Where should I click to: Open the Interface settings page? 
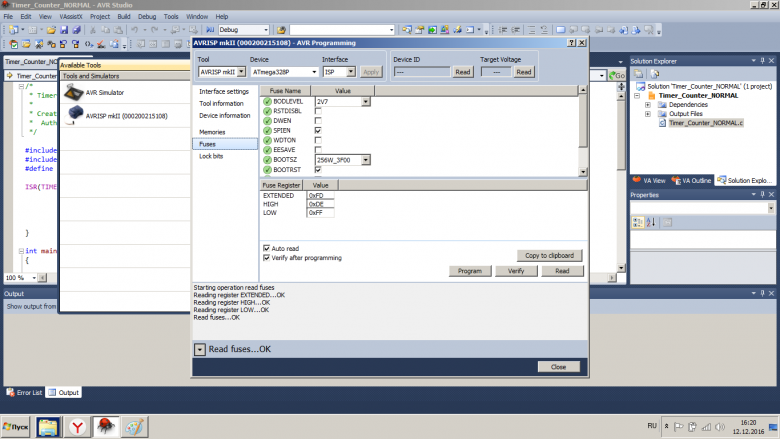(x=224, y=91)
